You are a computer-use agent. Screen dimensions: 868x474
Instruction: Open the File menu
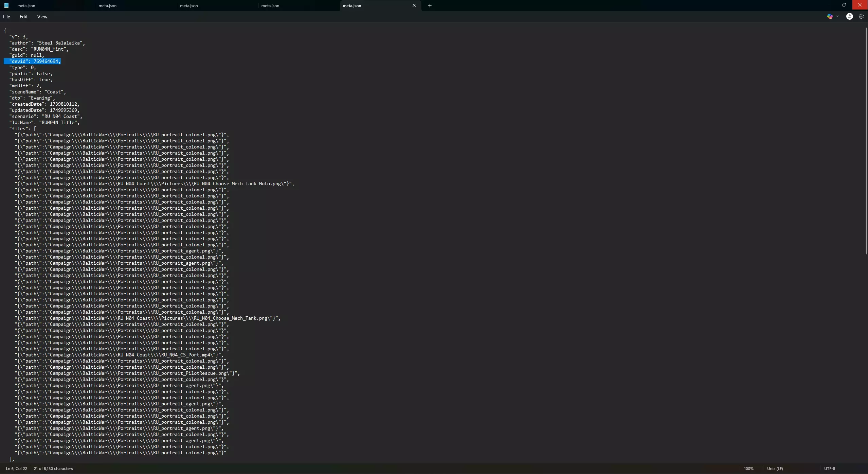coord(6,17)
